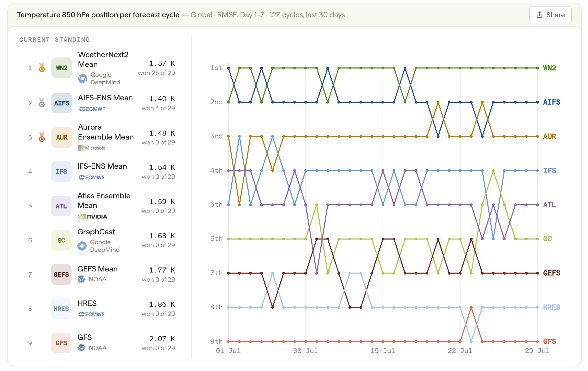This screenshot has width=588, height=371.
Task: Click the '15 Jul' axis date label
Action: click(x=383, y=351)
